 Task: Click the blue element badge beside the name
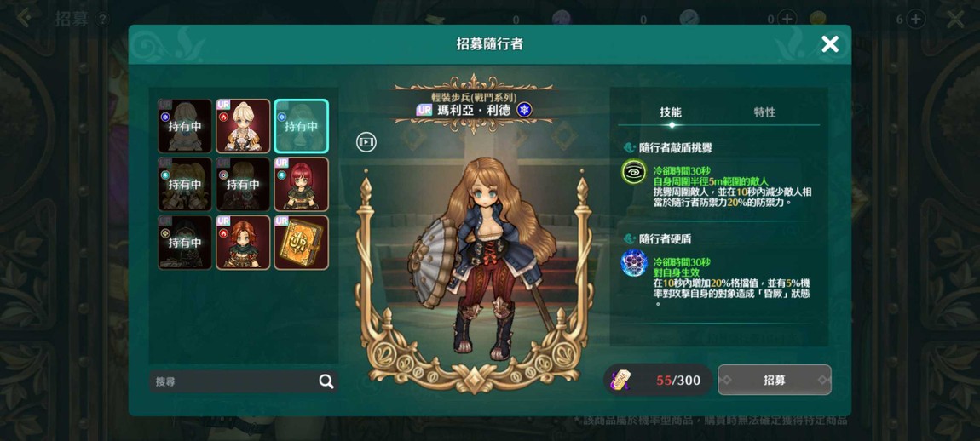[524, 110]
